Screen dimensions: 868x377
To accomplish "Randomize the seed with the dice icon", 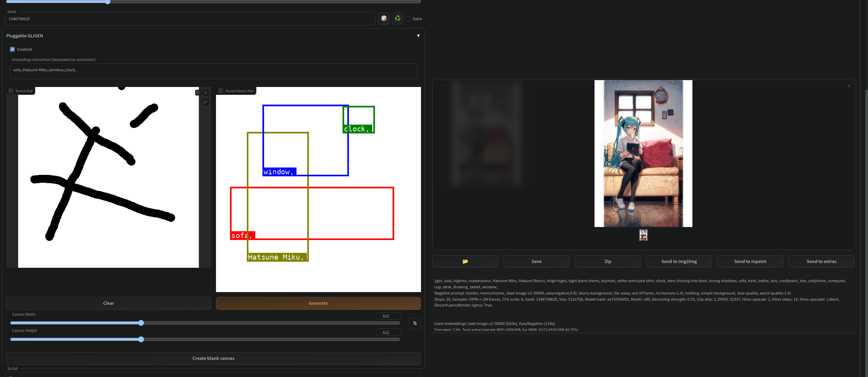I will tap(384, 18).
